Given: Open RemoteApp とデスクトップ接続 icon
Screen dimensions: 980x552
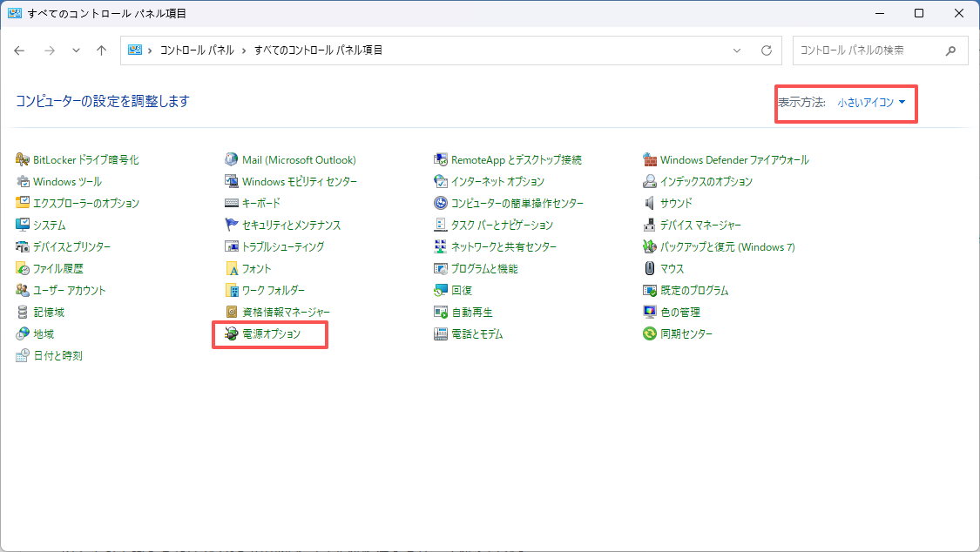Looking at the screenshot, I should coord(441,160).
